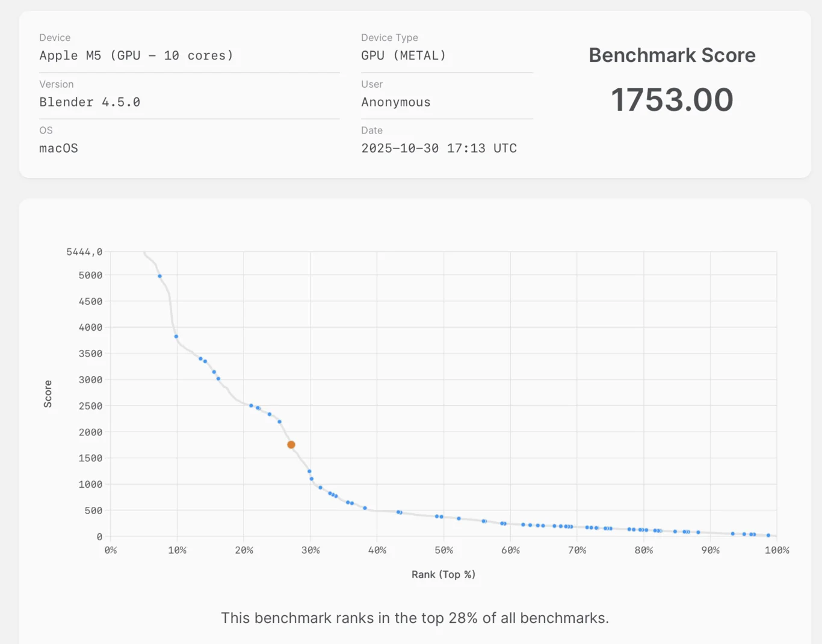Click the 50% tick label on x-axis

coord(443,551)
